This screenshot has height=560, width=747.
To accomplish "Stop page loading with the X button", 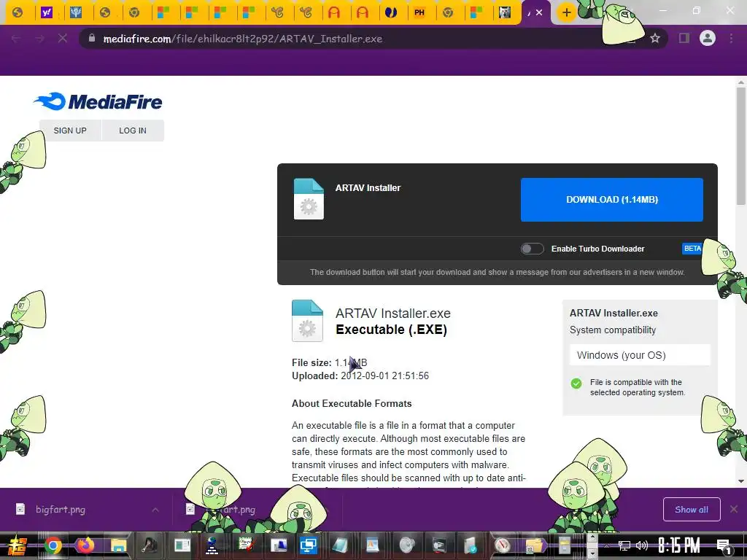I will (x=63, y=39).
